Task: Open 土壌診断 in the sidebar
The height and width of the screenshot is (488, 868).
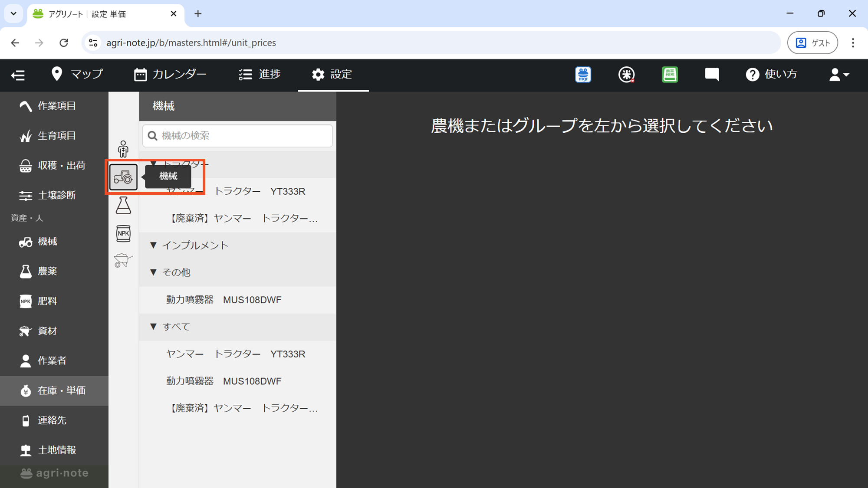Action: 54,195
